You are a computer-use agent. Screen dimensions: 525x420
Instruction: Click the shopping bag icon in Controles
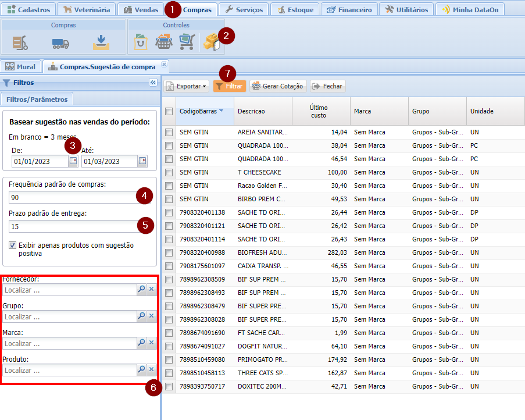pos(141,42)
